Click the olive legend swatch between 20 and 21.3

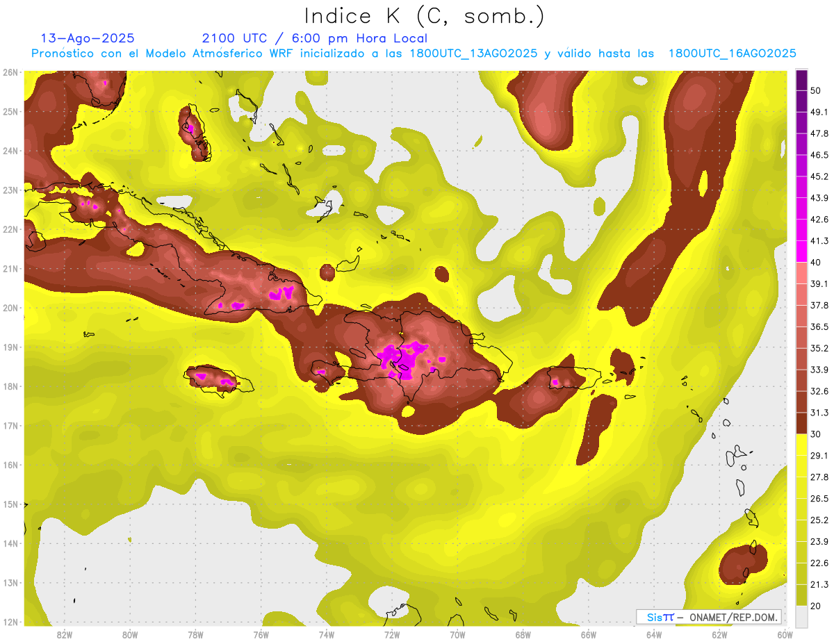(802, 595)
